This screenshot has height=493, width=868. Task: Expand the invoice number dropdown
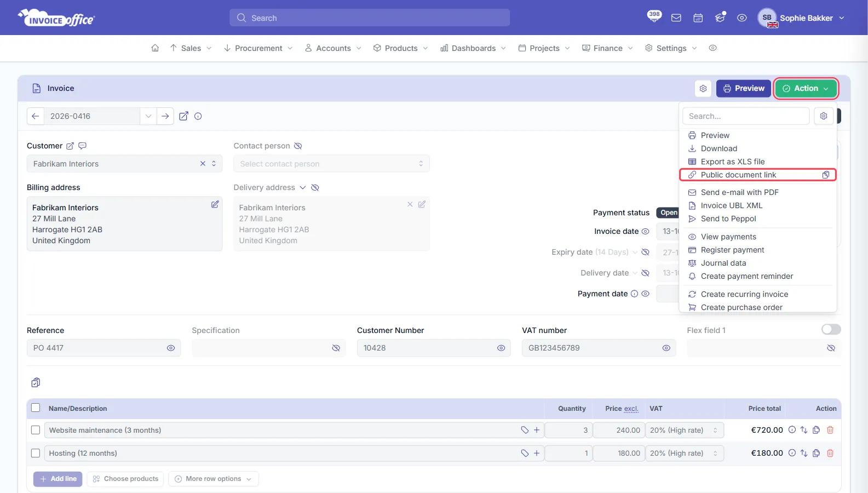click(148, 116)
